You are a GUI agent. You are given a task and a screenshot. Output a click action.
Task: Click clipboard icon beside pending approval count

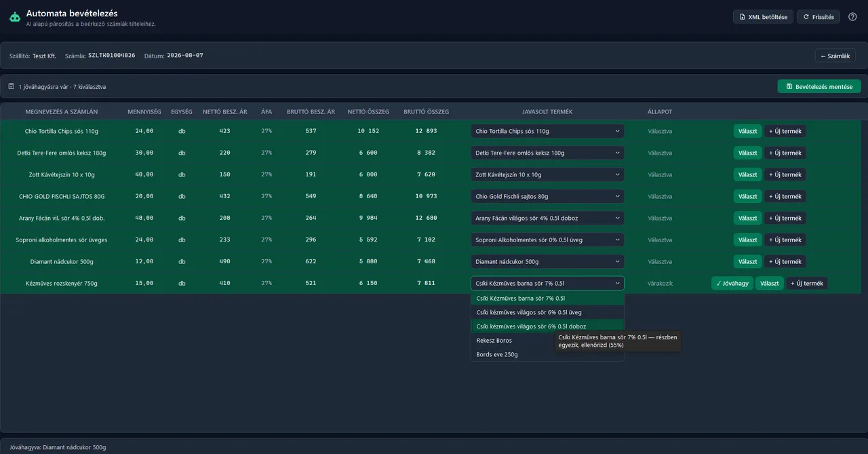(11, 86)
